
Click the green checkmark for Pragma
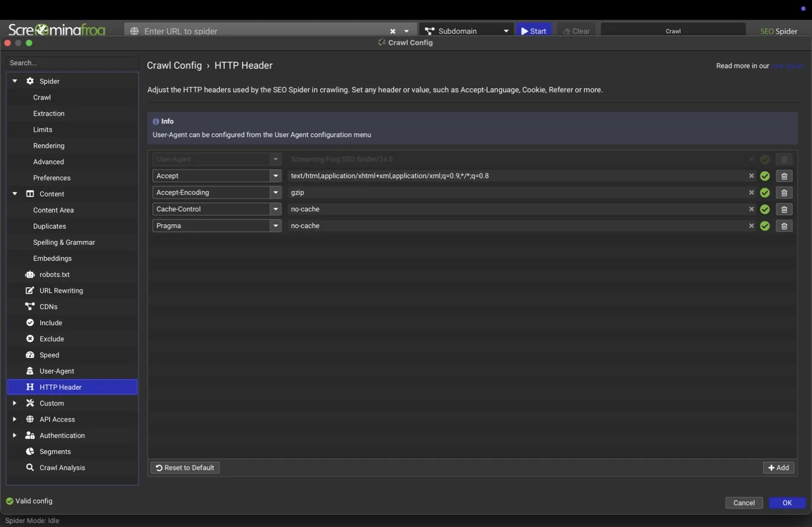pyautogui.click(x=765, y=225)
